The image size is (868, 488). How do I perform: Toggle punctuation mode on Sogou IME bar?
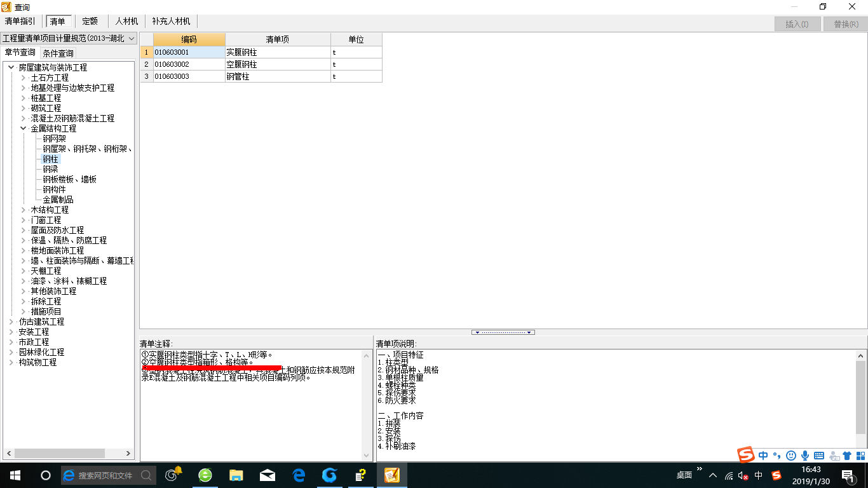(x=777, y=456)
